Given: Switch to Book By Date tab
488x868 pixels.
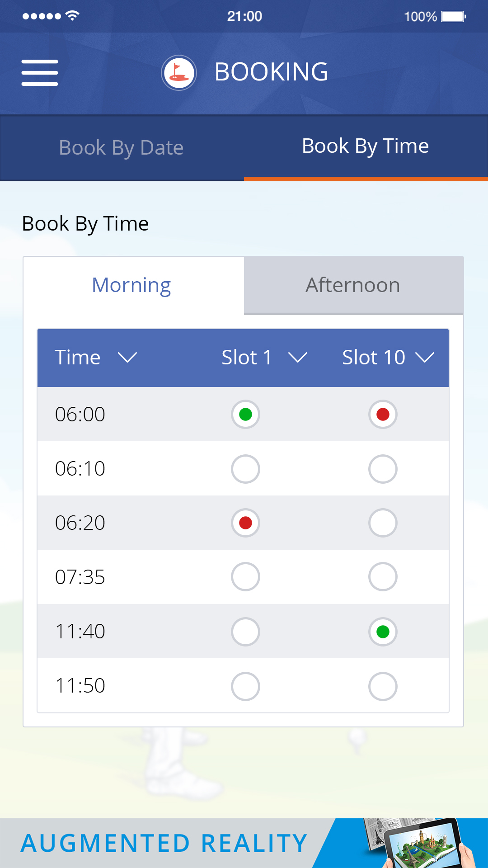Looking at the screenshot, I should pyautogui.click(x=121, y=148).
